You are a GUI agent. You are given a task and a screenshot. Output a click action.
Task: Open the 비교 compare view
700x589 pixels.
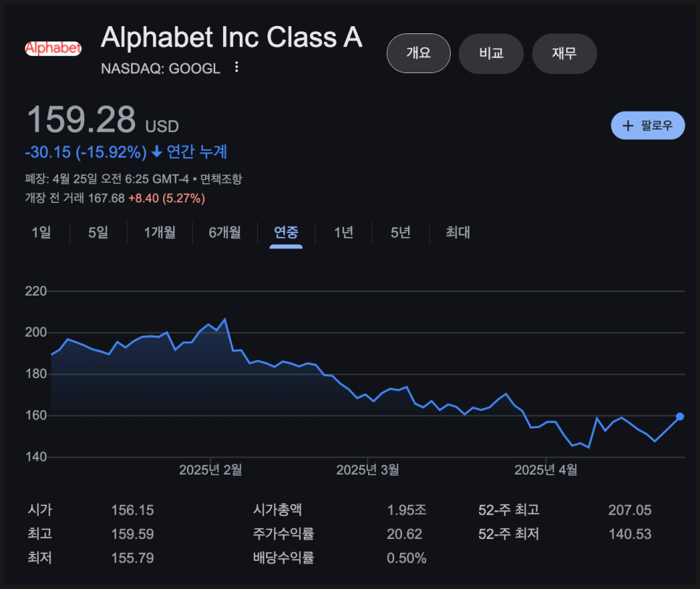coord(491,53)
